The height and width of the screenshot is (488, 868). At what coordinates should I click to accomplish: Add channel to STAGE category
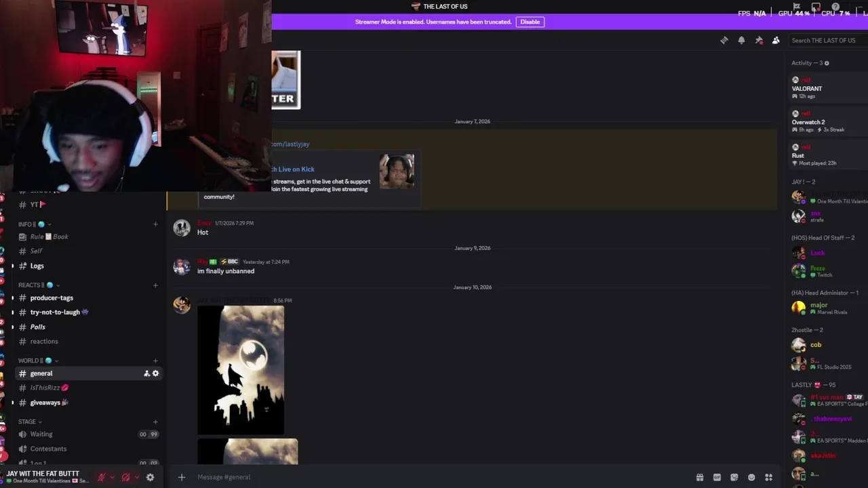pyautogui.click(x=155, y=422)
